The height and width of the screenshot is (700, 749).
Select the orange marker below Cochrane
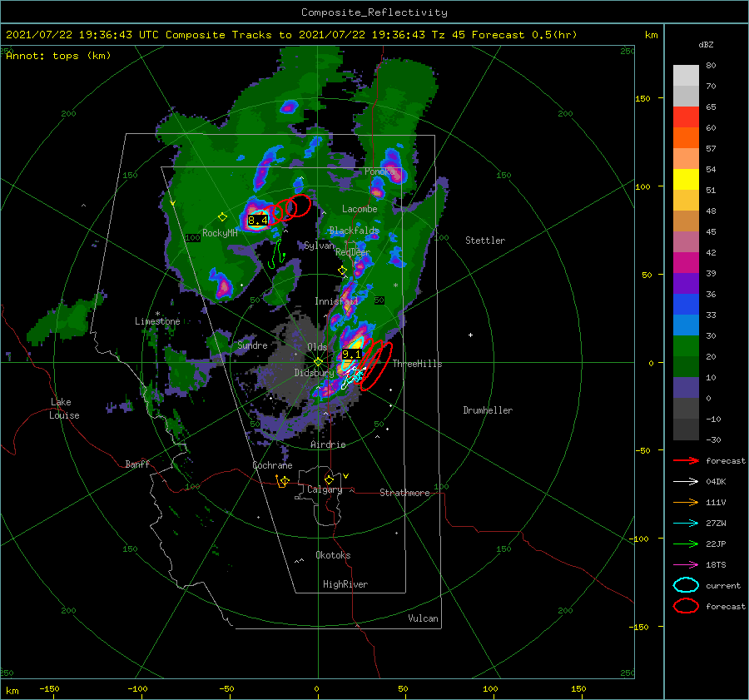(x=282, y=481)
